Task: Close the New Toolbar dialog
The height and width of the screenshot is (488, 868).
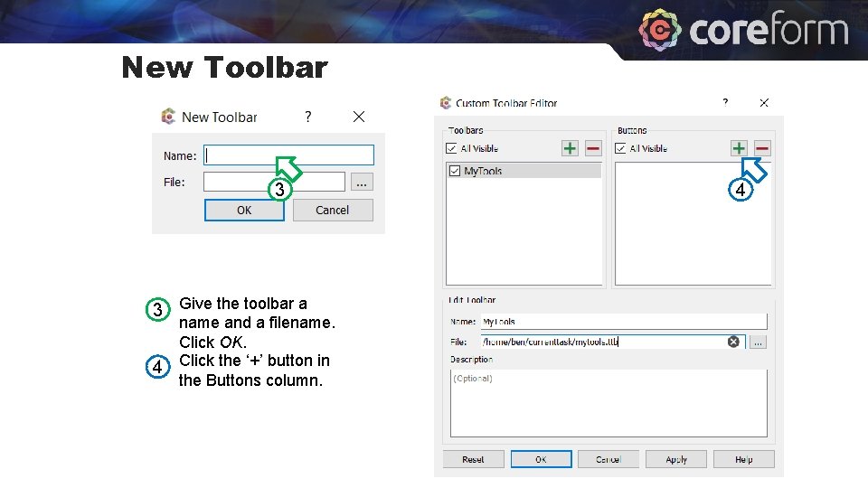Action: [x=359, y=117]
